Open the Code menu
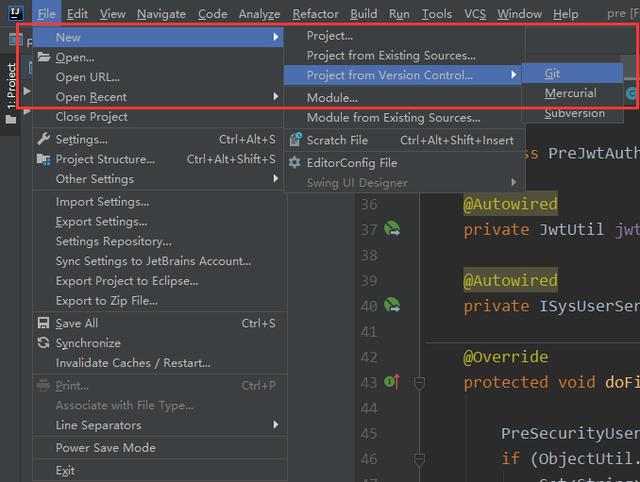Image resolution: width=640 pixels, height=482 pixels. pyautogui.click(x=212, y=14)
